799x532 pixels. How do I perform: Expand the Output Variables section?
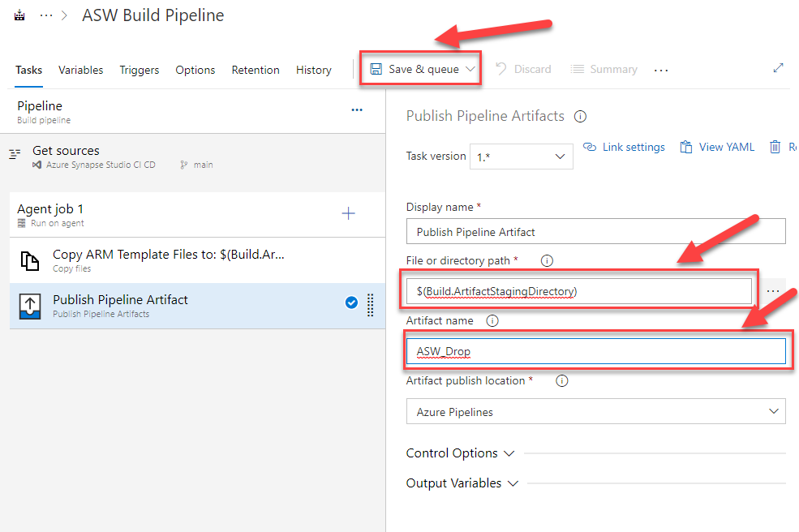pos(462,483)
